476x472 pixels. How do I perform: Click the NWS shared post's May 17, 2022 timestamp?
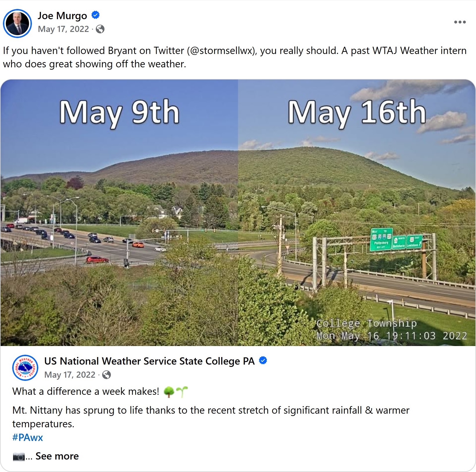click(x=70, y=375)
